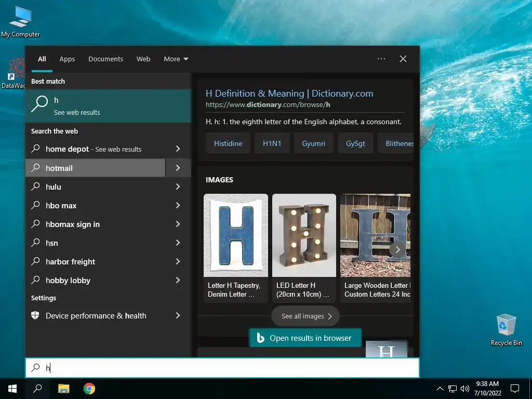
Task: Select the hulu suggestion
Action: (x=96, y=187)
